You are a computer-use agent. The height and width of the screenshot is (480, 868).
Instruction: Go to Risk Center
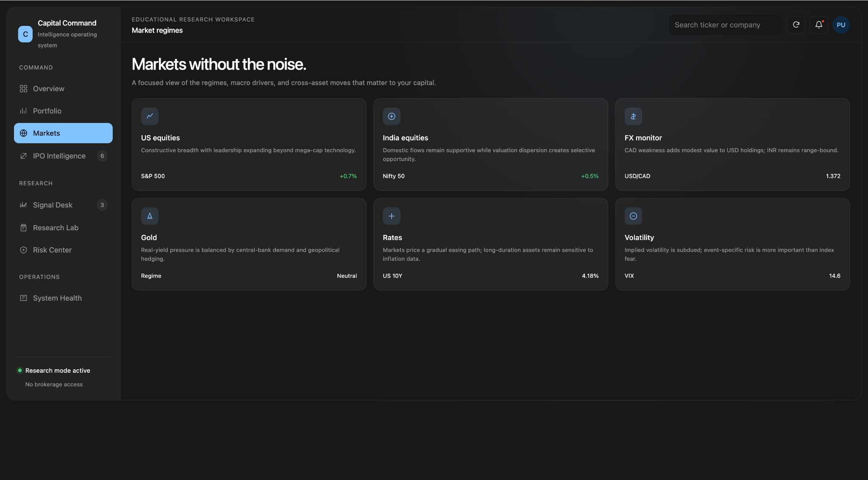tap(63, 250)
